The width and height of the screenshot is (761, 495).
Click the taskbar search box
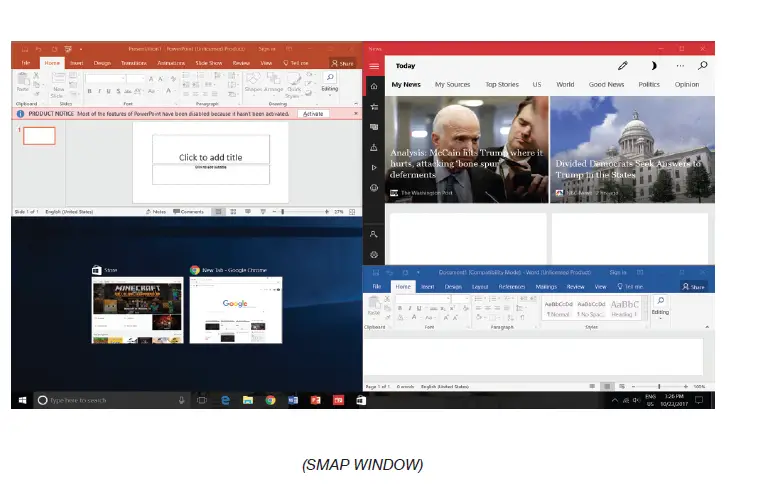point(112,400)
